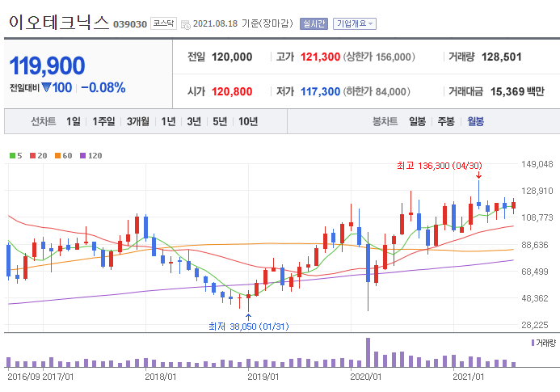Click the 하한가 84,000 text

tap(377, 92)
